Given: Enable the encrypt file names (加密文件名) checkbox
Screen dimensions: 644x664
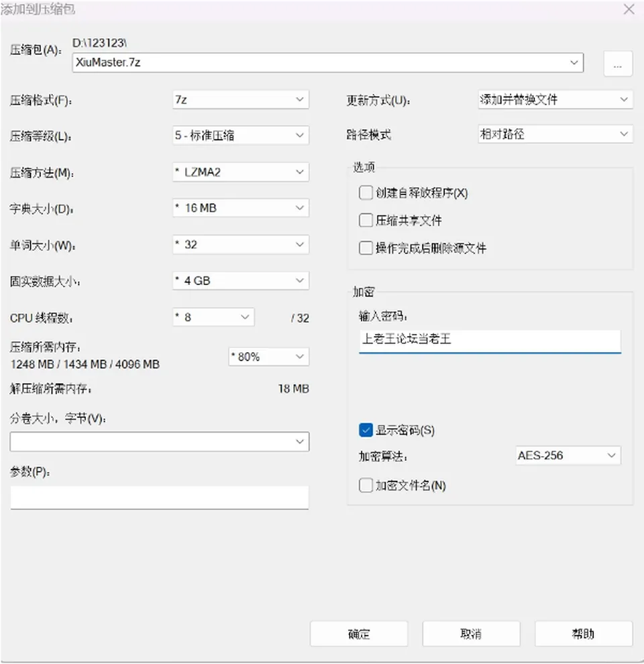Looking at the screenshot, I should (366, 485).
